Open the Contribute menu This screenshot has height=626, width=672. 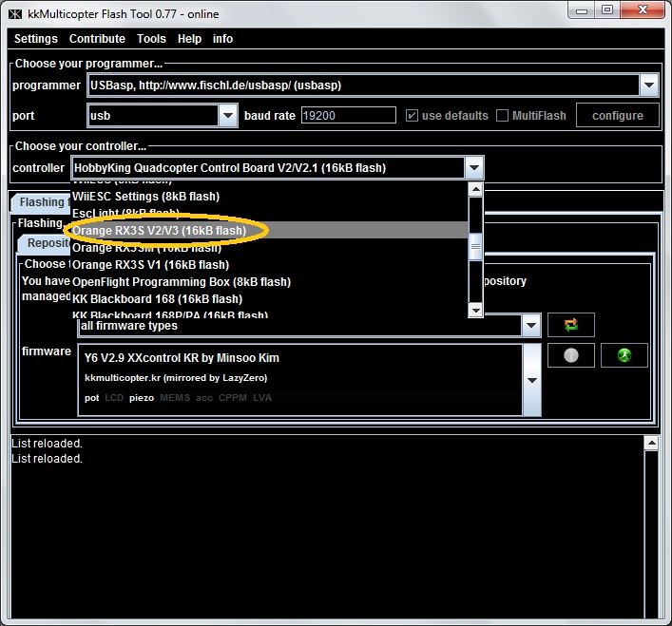click(x=97, y=39)
